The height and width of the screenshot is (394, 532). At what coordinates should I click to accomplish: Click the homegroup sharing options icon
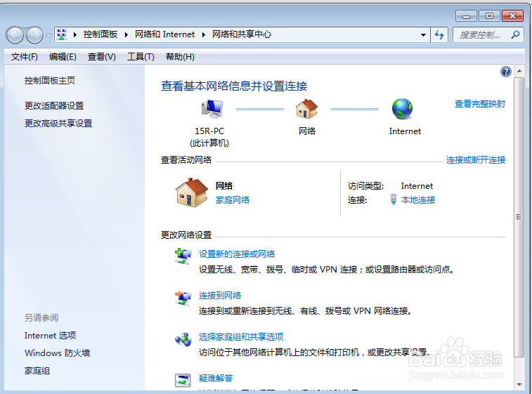pos(183,339)
